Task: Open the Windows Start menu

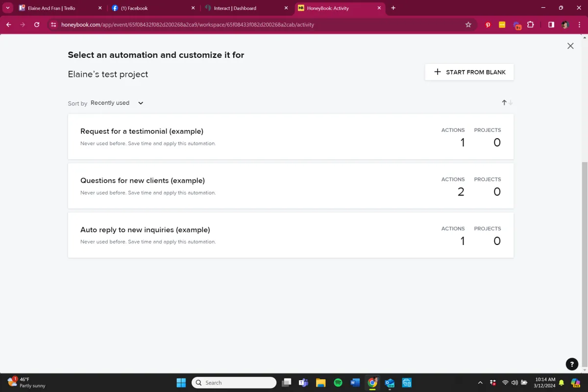Action: 181,383
